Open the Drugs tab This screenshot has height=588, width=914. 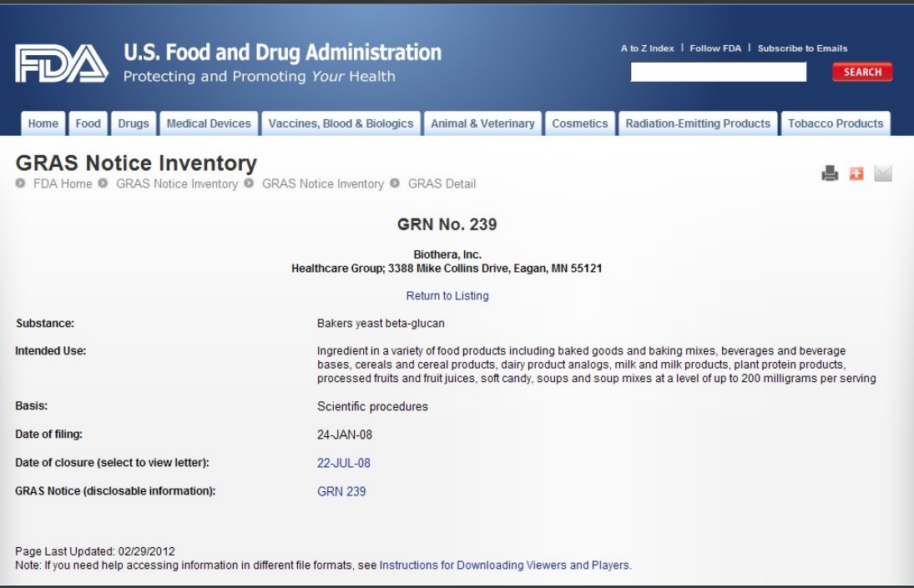tap(134, 123)
